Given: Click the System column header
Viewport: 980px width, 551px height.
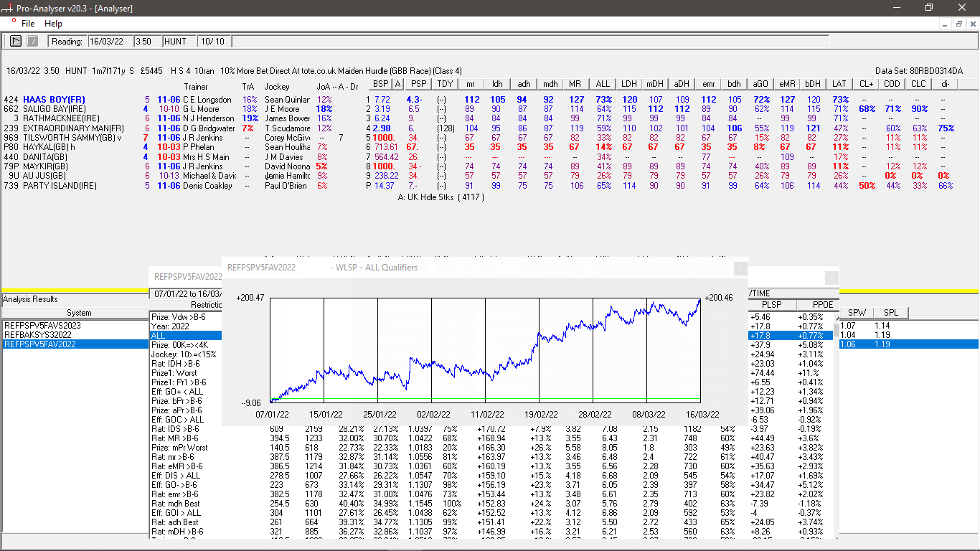Looking at the screenshot, I should click(x=79, y=313).
